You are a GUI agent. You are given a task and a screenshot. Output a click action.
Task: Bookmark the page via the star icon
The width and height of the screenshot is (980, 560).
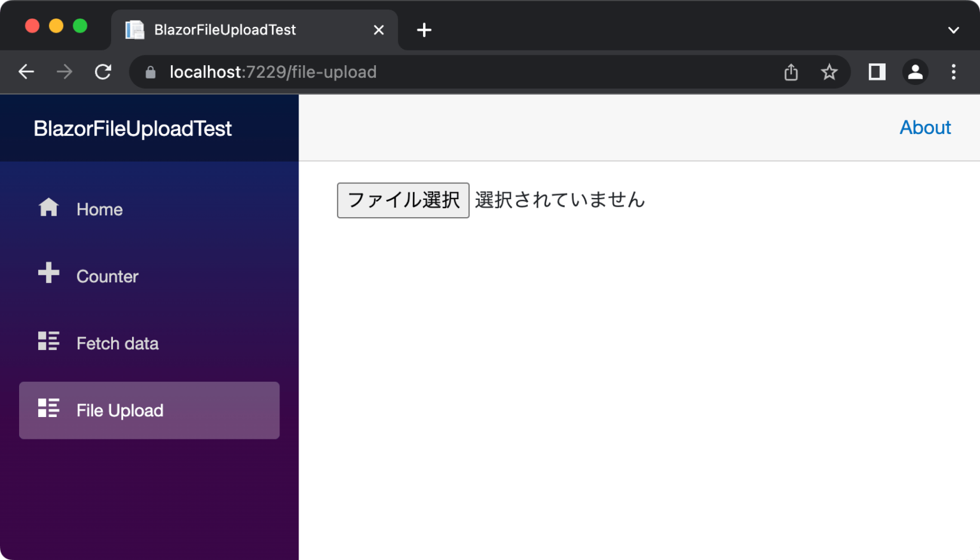pyautogui.click(x=829, y=72)
